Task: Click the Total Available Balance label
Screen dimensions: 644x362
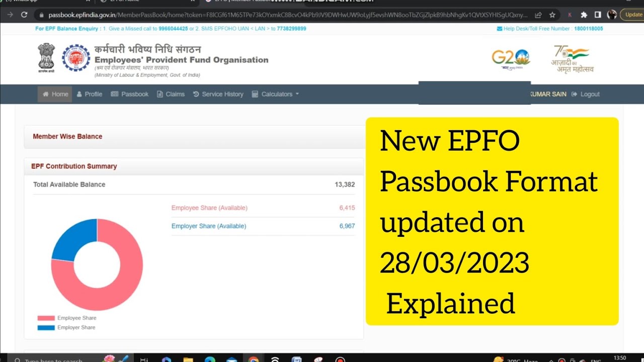Action: pyautogui.click(x=69, y=185)
